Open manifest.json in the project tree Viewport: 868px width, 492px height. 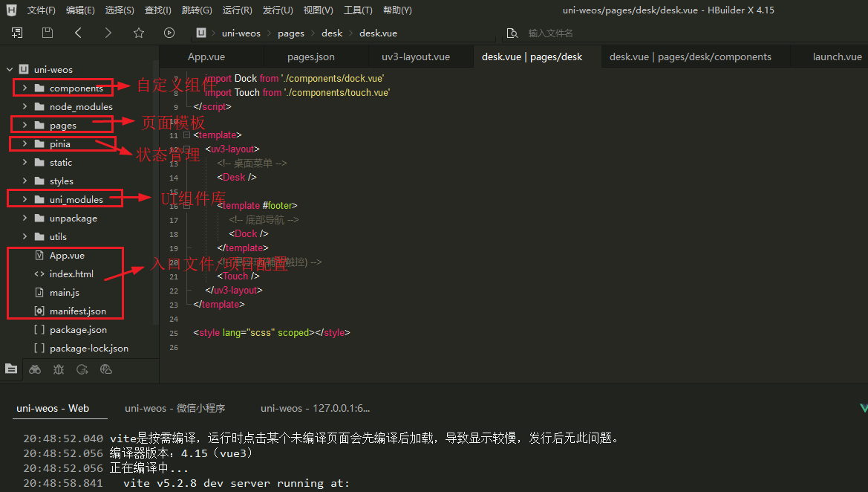click(77, 311)
